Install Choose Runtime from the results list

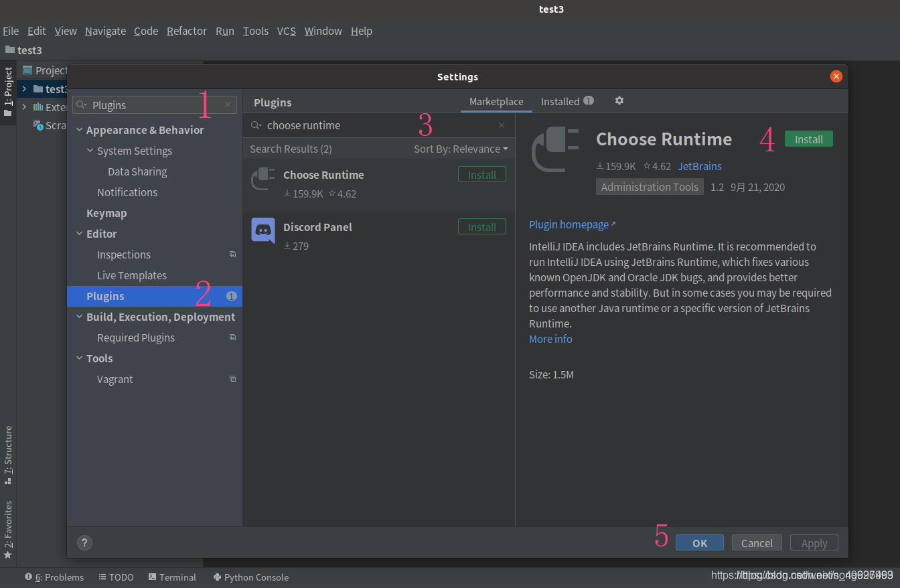(x=482, y=175)
